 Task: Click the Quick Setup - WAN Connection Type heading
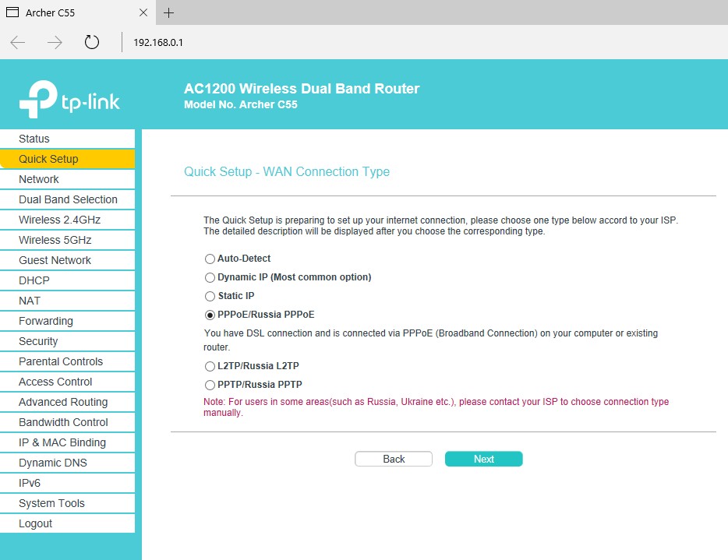(287, 171)
